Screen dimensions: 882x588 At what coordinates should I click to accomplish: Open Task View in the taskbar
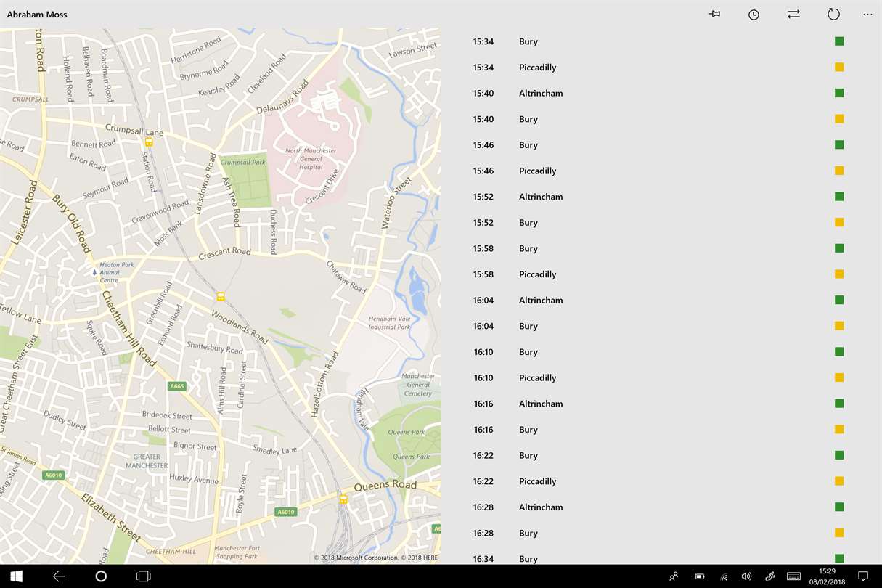click(143, 576)
